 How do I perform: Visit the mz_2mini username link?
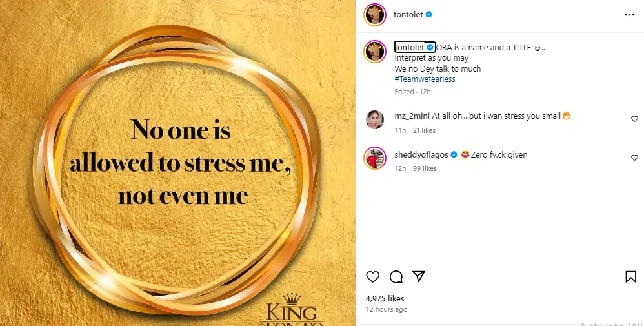411,116
